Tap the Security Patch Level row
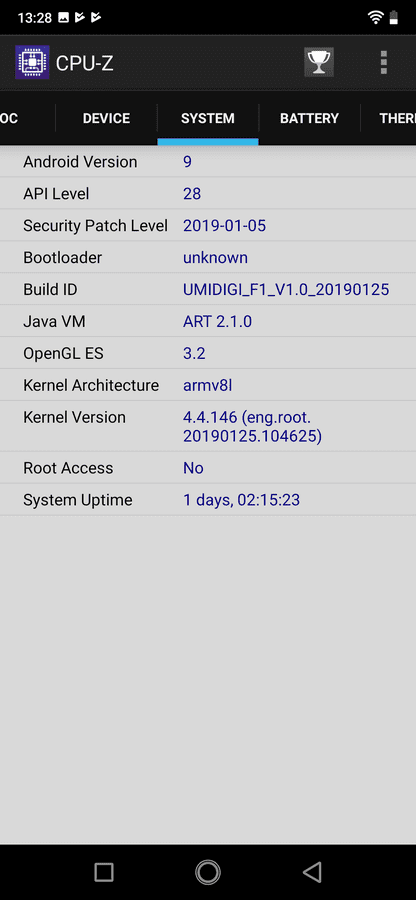 208,226
